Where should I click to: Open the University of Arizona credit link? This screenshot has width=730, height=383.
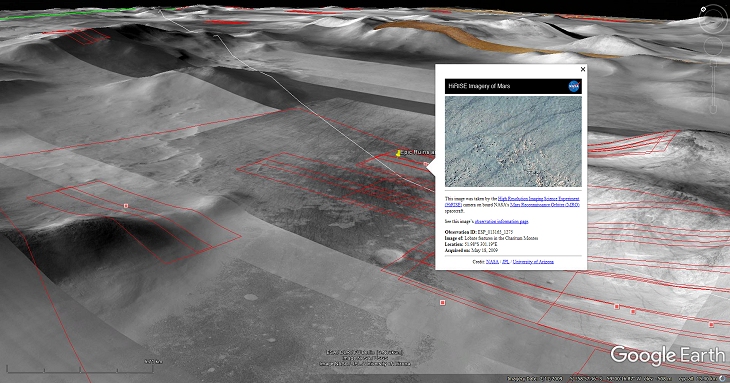pyautogui.click(x=533, y=262)
